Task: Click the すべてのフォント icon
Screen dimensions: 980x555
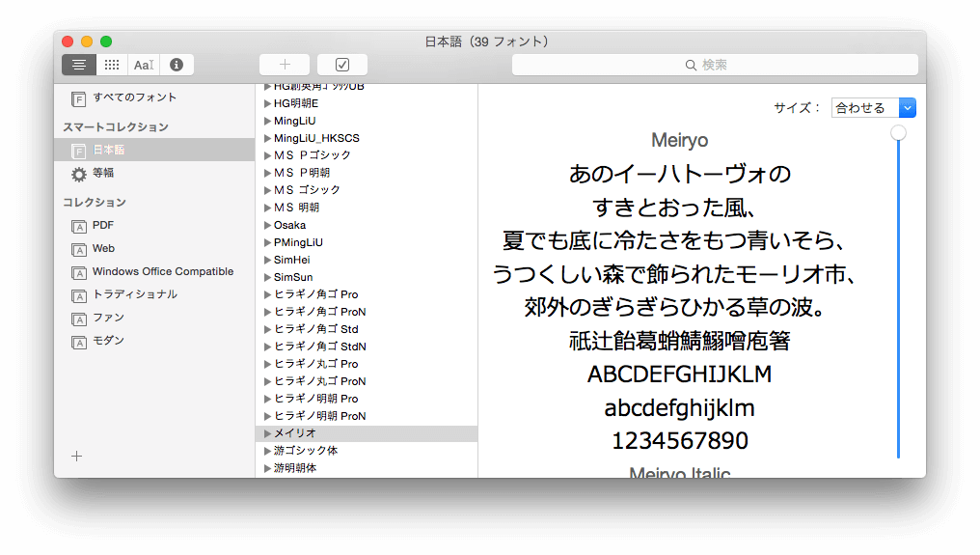Action: (x=79, y=98)
